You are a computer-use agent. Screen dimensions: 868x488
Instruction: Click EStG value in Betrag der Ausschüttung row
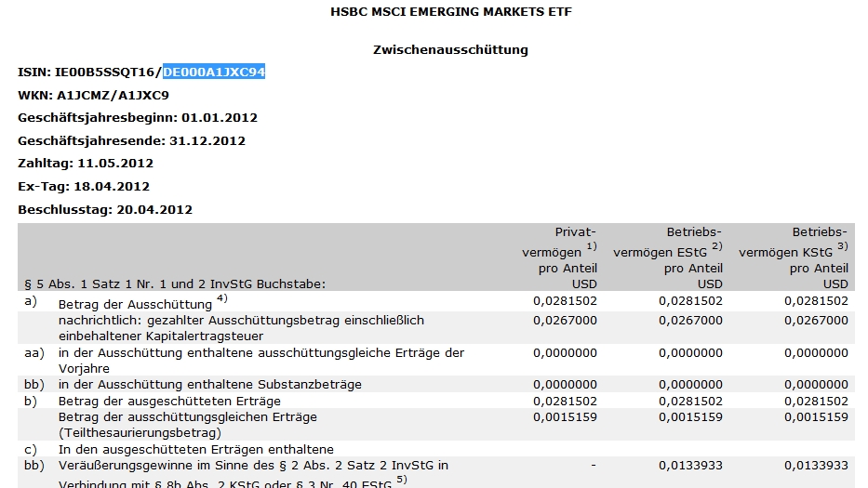coord(691,301)
